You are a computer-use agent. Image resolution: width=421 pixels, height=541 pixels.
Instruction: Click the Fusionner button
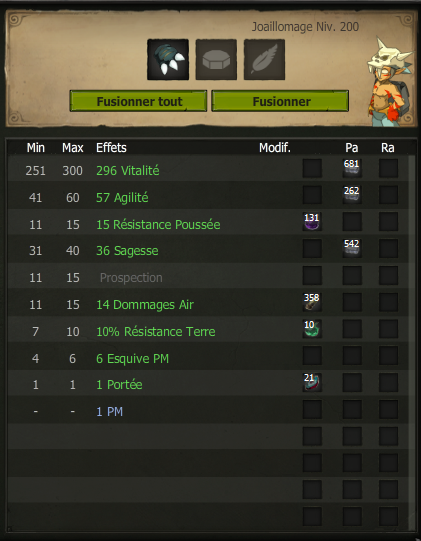(280, 101)
